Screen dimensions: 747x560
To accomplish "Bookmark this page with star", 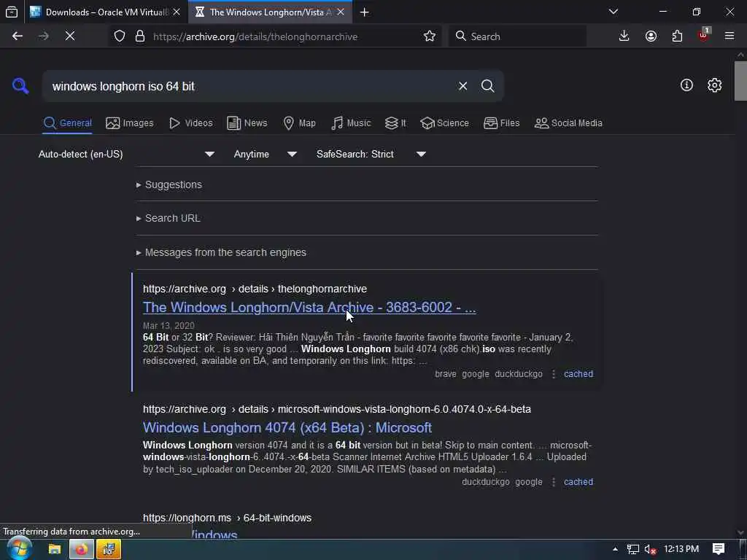I will click(429, 36).
